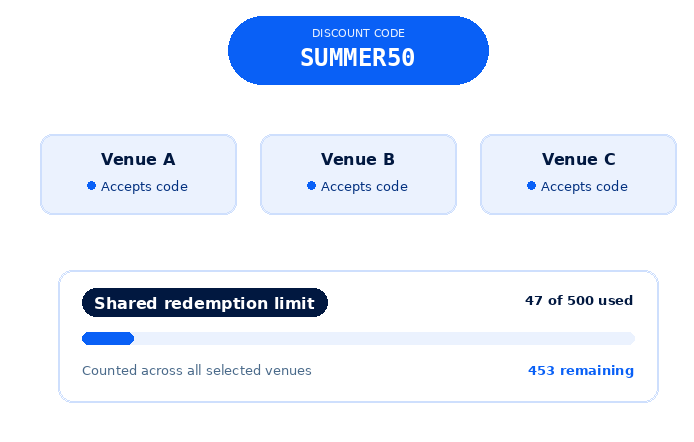Screen dimensions: 694x442
Task: Click the Accepts code text under Venue A
Action: pyautogui.click(x=144, y=186)
